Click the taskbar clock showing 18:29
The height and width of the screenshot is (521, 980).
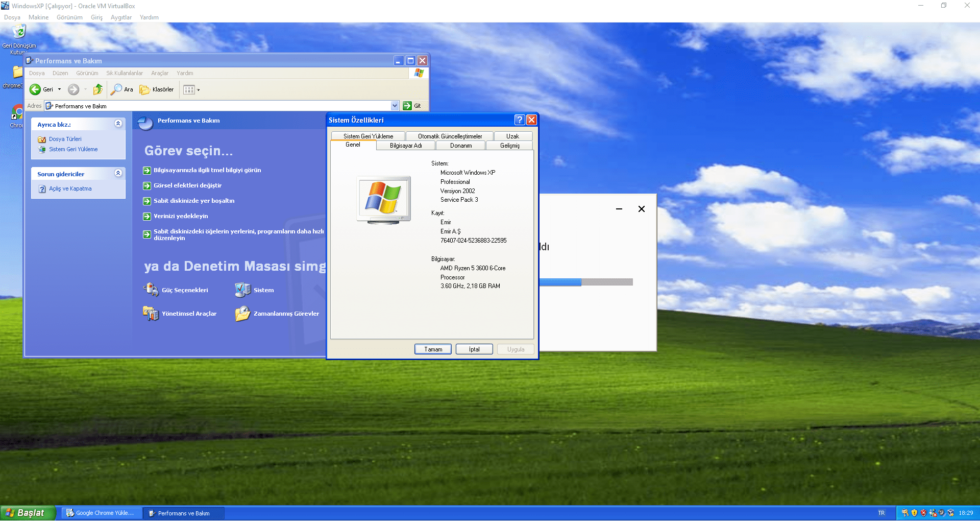point(966,513)
